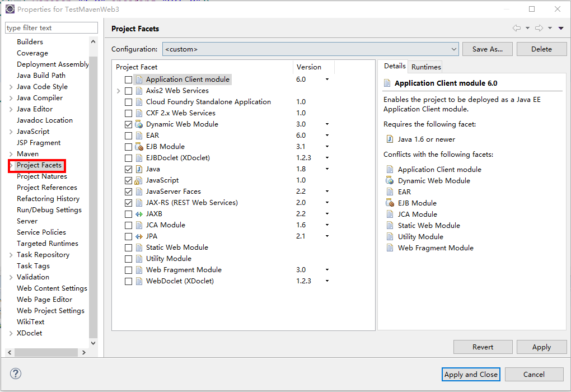Expand the Axis2 Web Services node
Viewport: 571px width, 392px height.
click(x=118, y=91)
